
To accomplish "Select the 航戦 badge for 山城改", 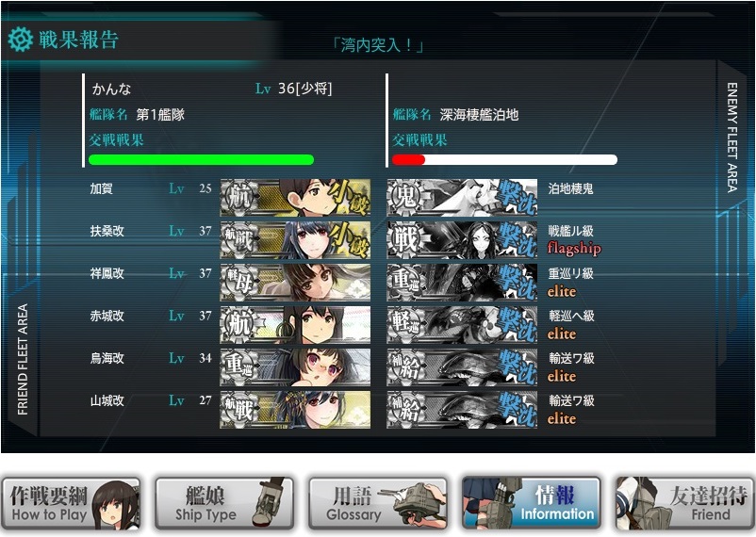I will 239,409.
